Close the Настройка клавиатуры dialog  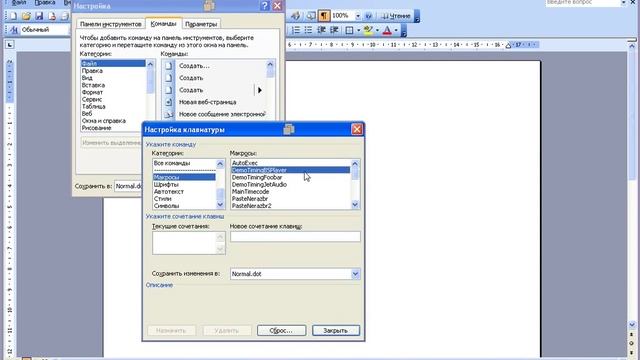[357, 129]
